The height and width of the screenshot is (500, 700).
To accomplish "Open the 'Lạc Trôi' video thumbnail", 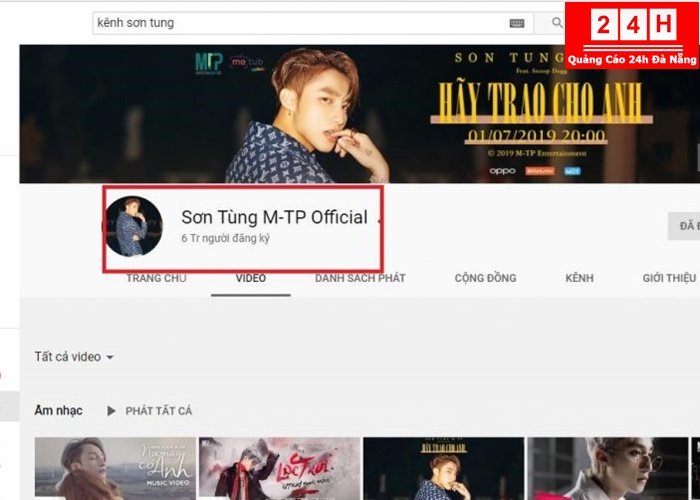I will (279, 468).
